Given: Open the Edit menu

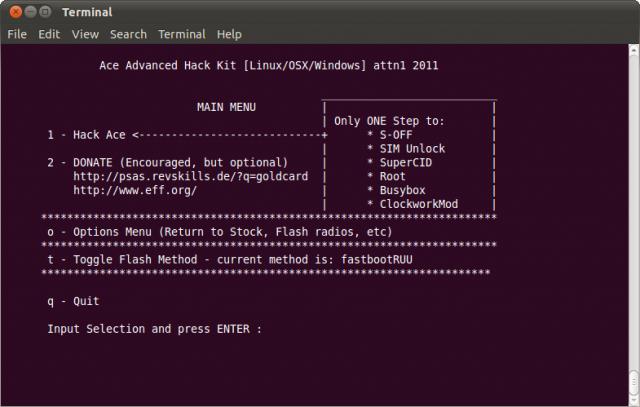Looking at the screenshot, I should (x=49, y=34).
